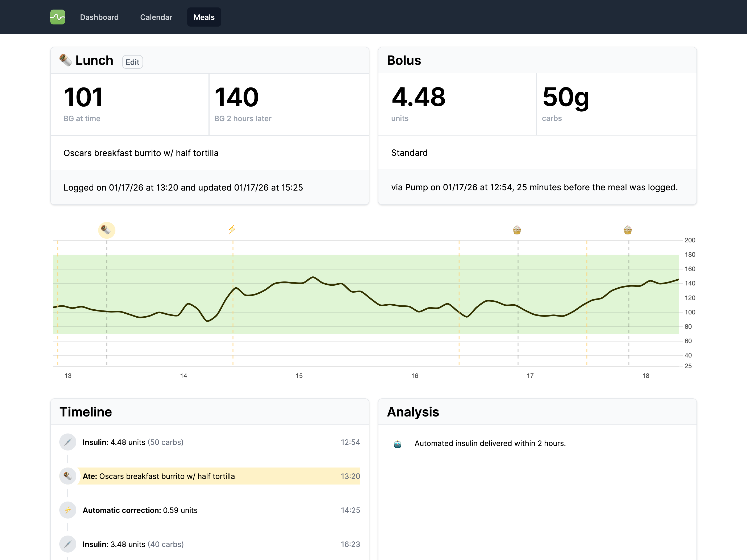Click the green app logo icon
The width and height of the screenshot is (747, 560).
click(58, 17)
